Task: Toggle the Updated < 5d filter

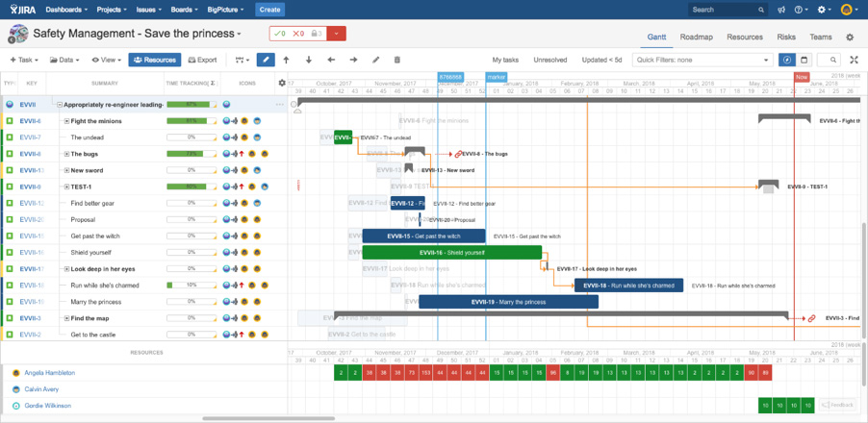Action: point(601,60)
